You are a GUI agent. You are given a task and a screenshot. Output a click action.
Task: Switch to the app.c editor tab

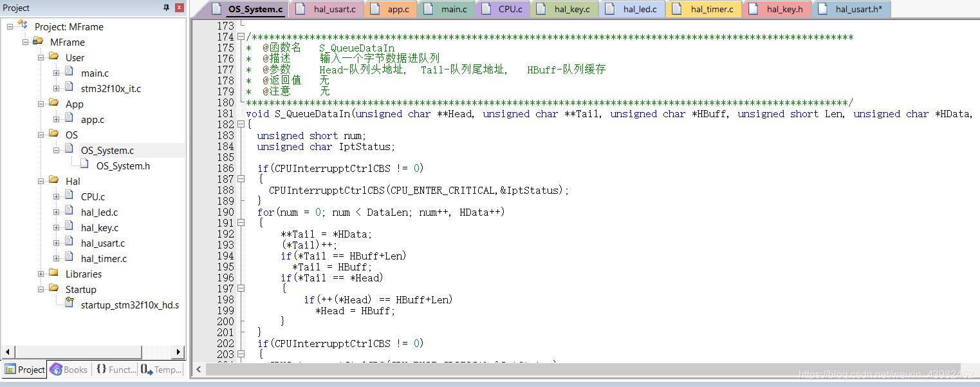pos(391,9)
